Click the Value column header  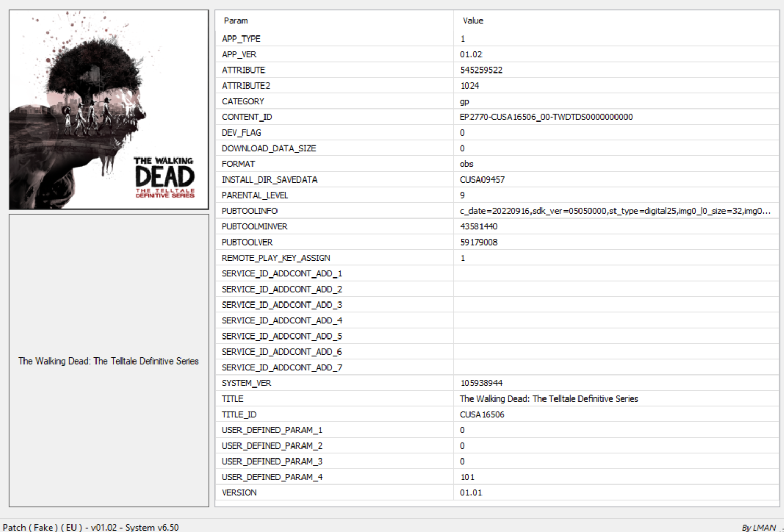[473, 21]
